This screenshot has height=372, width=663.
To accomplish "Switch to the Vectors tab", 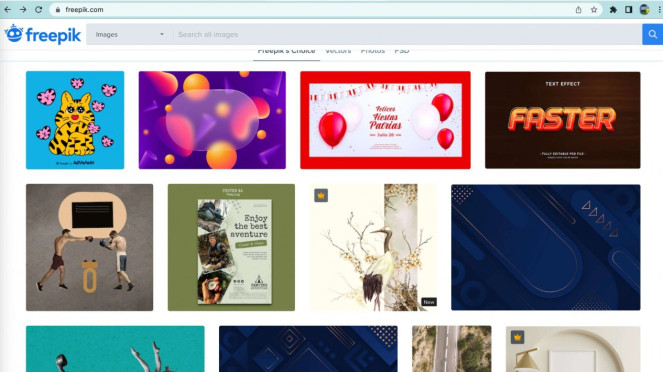I will [338, 51].
